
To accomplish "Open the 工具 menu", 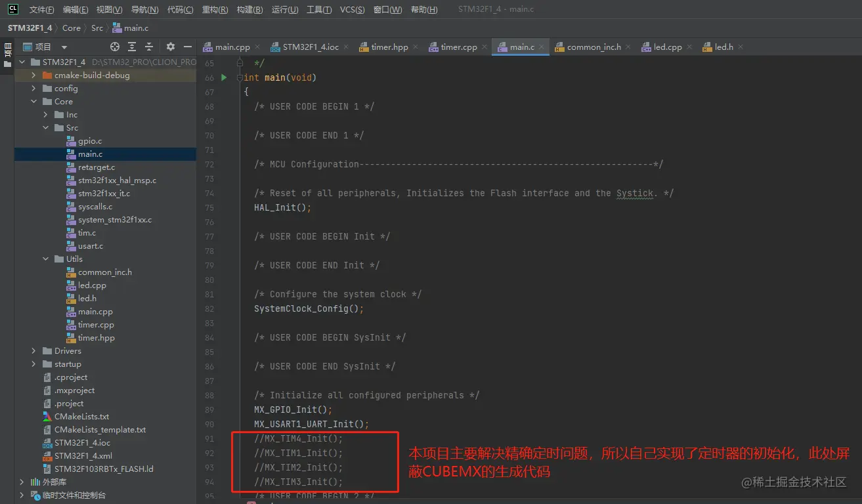I will coord(319,10).
